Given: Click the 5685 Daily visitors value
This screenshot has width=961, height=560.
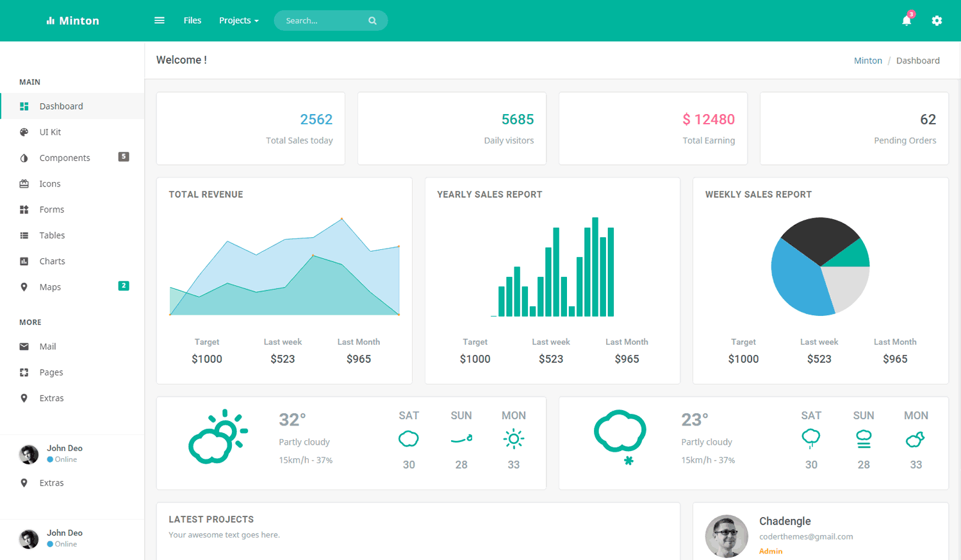Looking at the screenshot, I should coord(518,119).
